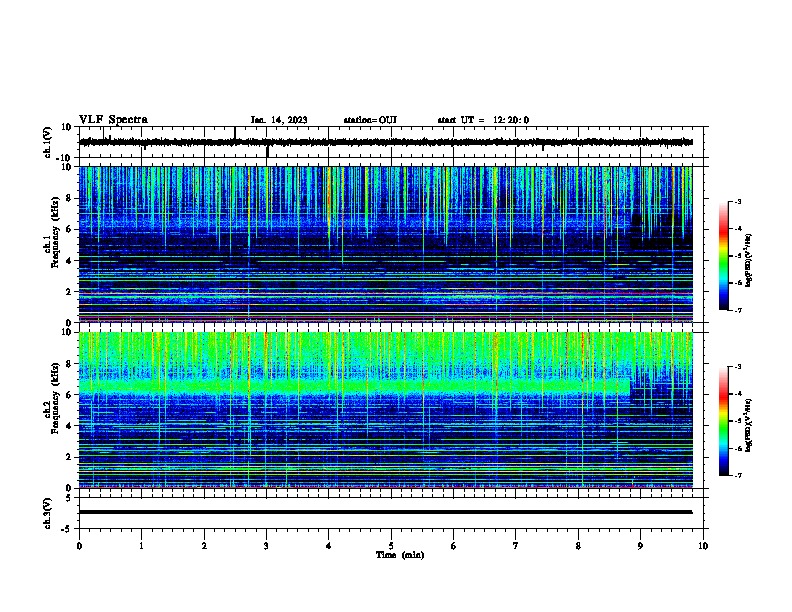Image resolution: width=792 pixels, height=612 pixels.
Task: Click the "ch.1(V)" waveform axis label
Action: 47,142
